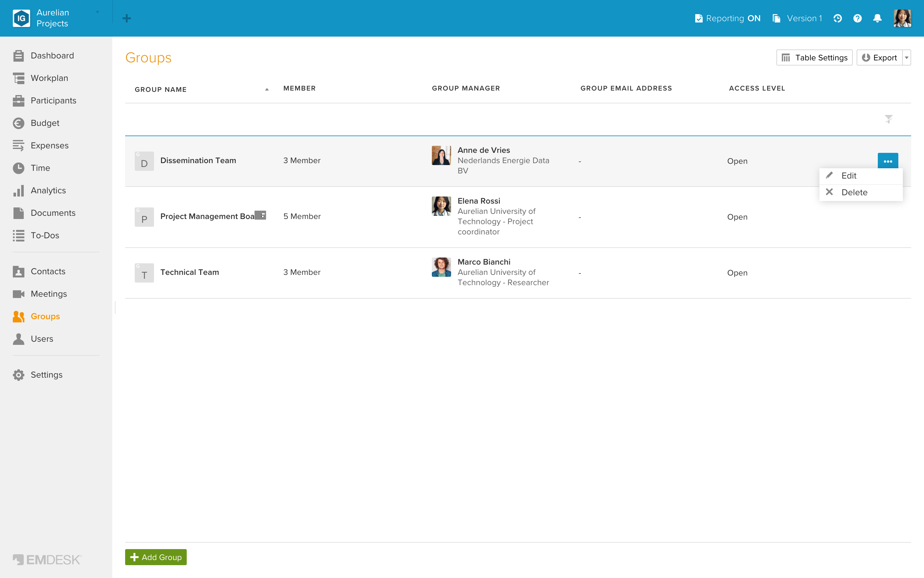This screenshot has height=578, width=924.
Task: Open the Technical Team group
Action: coord(190,272)
